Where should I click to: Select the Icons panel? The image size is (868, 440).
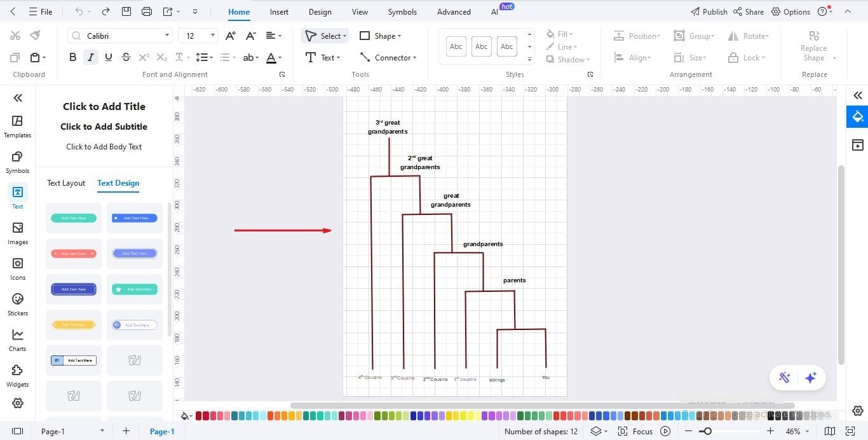click(x=17, y=267)
